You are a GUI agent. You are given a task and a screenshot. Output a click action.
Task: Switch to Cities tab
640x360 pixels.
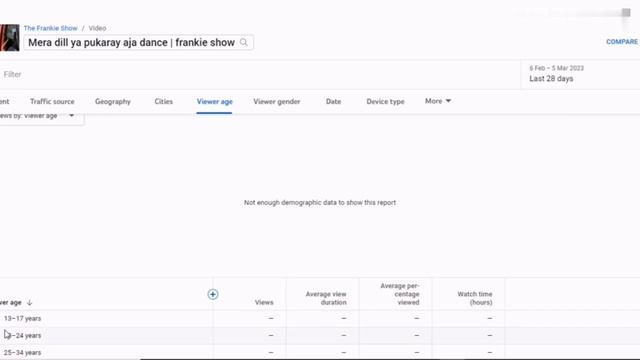tap(164, 102)
